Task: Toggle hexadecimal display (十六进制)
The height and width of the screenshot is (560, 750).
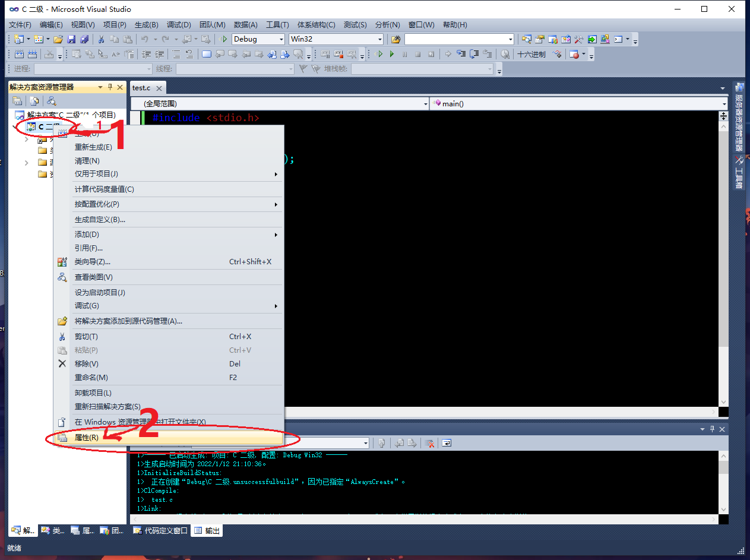Action: (531, 54)
